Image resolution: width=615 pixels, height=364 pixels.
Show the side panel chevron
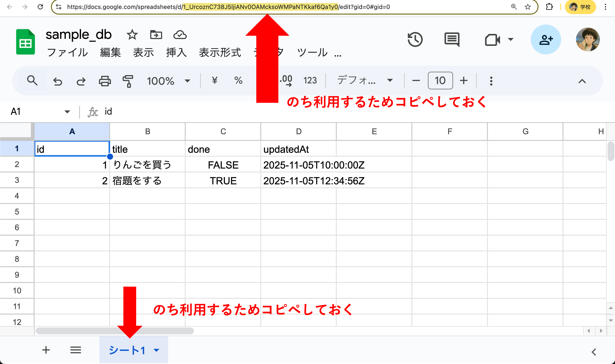(x=594, y=352)
